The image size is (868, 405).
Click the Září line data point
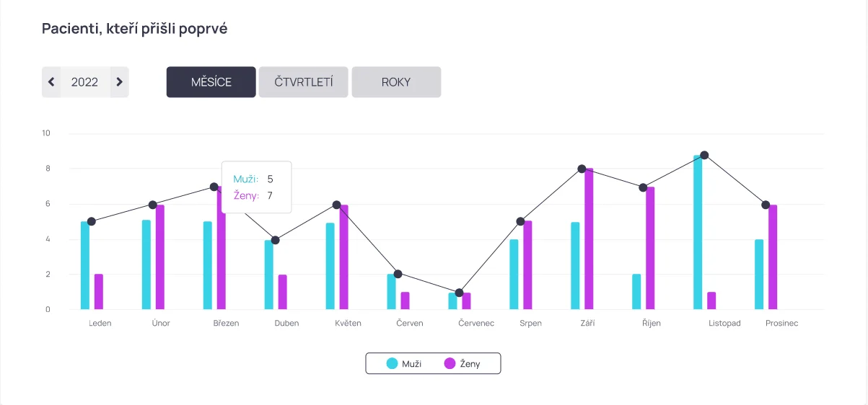point(582,169)
